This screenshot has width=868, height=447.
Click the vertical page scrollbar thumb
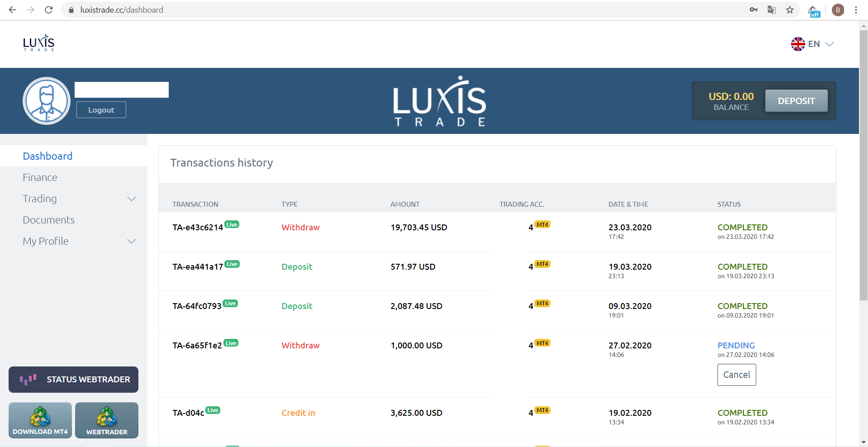click(863, 165)
